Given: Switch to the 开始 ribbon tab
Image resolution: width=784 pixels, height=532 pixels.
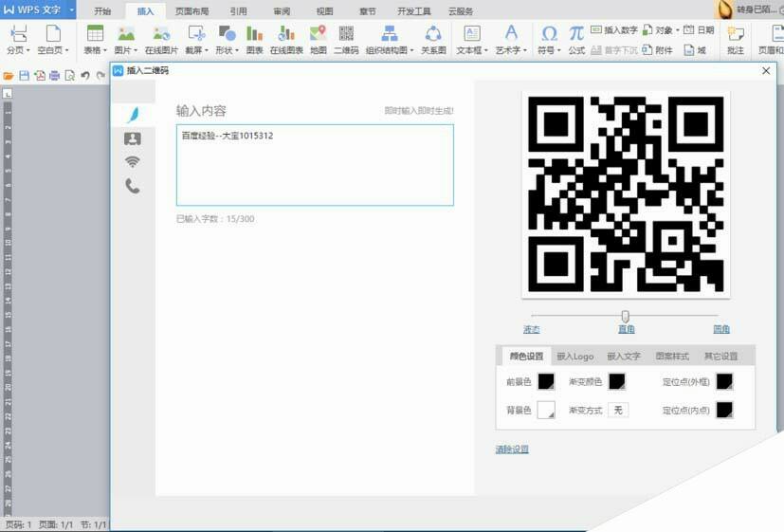Looking at the screenshot, I should point(102,11).
